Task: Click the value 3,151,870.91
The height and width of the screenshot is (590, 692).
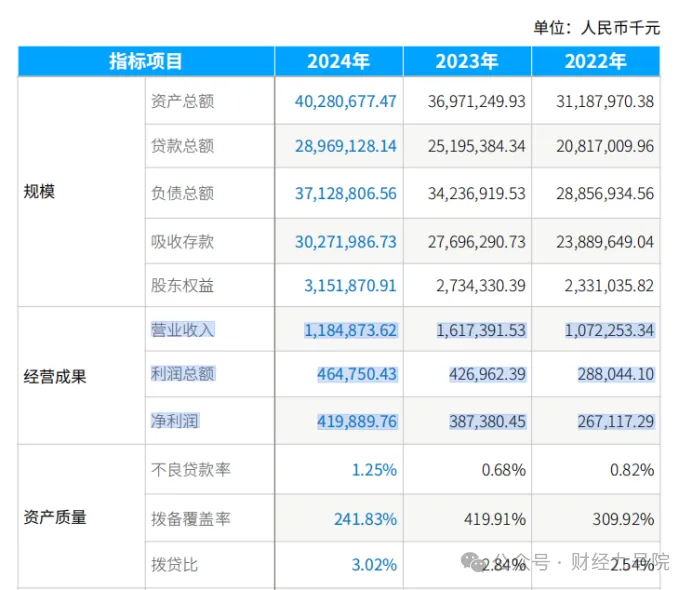Action: coord(350,286)
